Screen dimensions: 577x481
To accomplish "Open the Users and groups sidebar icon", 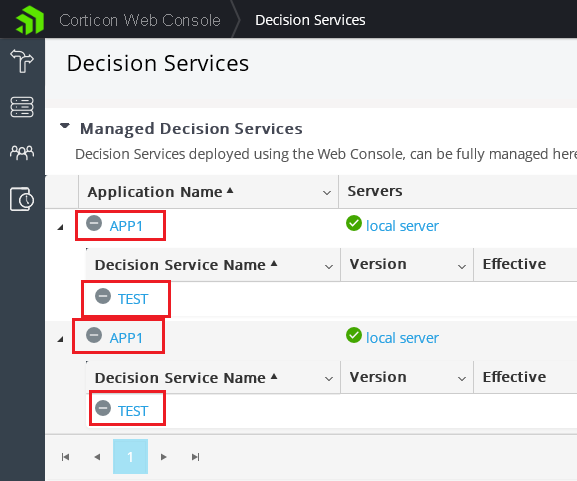I will coord(22,152).
